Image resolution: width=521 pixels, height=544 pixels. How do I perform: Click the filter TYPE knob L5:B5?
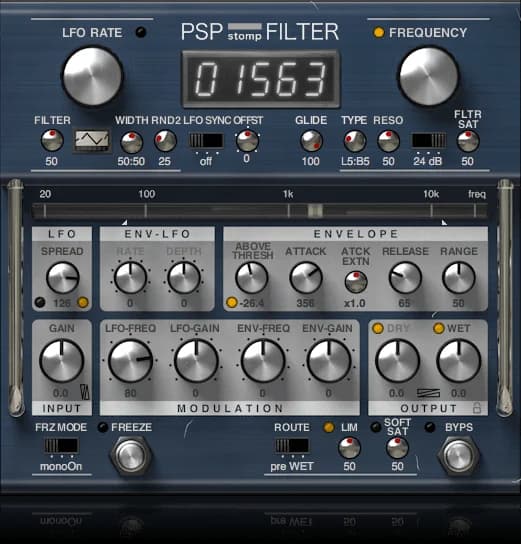[355, 141]
